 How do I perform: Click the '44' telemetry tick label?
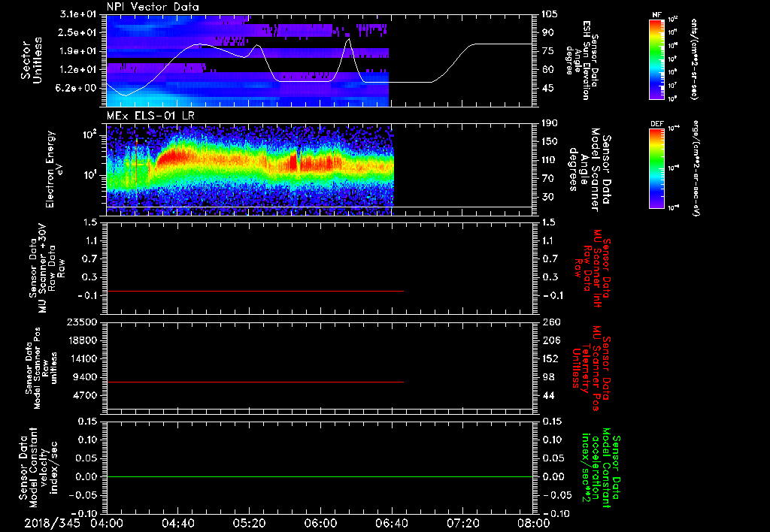pos(547,395)
